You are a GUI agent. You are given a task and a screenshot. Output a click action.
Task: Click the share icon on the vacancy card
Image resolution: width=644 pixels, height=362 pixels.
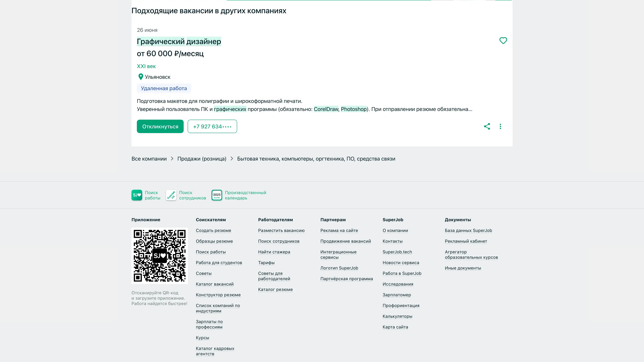click(487, 126)
